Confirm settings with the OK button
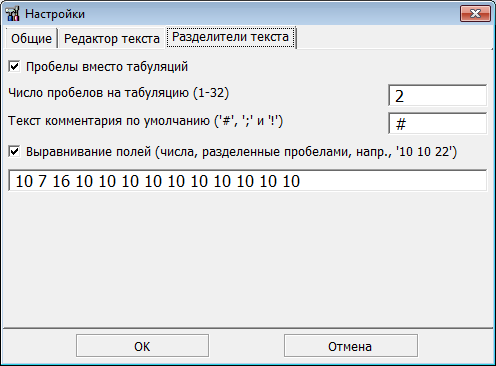This screenshot has height=366, width=496. pos(142,346)
